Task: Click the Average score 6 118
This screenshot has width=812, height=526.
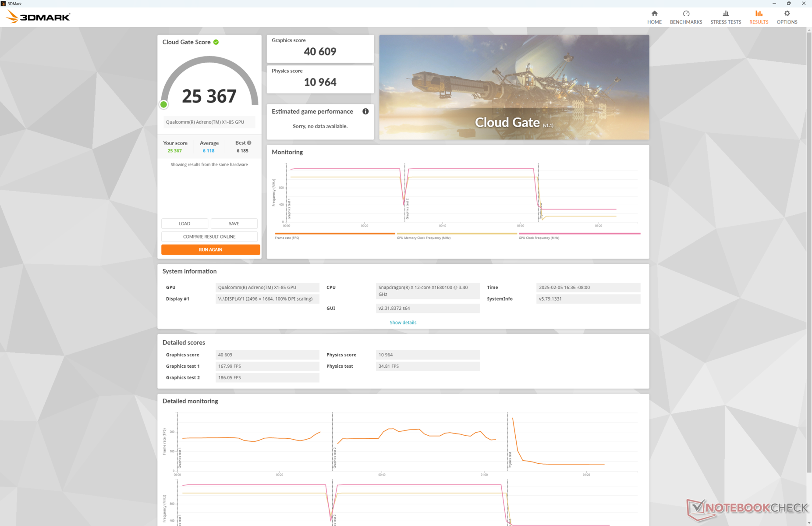Action: point(209,151)
